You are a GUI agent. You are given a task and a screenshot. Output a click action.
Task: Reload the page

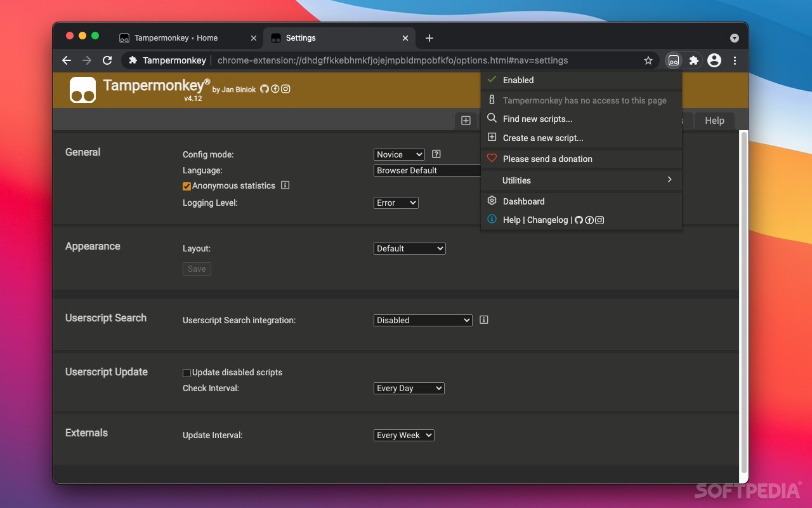point(107,60)
